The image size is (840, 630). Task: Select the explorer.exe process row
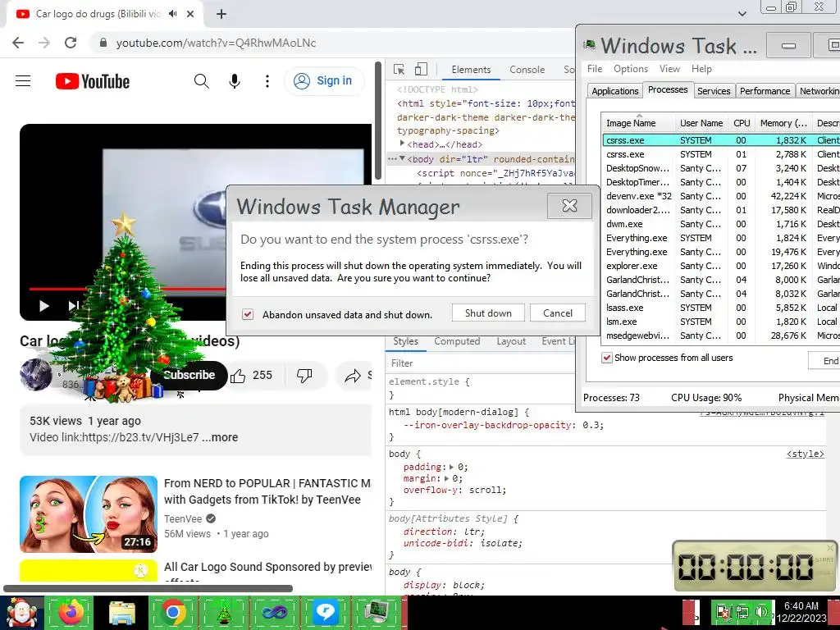pyautogui.click(x=720, y=266)
